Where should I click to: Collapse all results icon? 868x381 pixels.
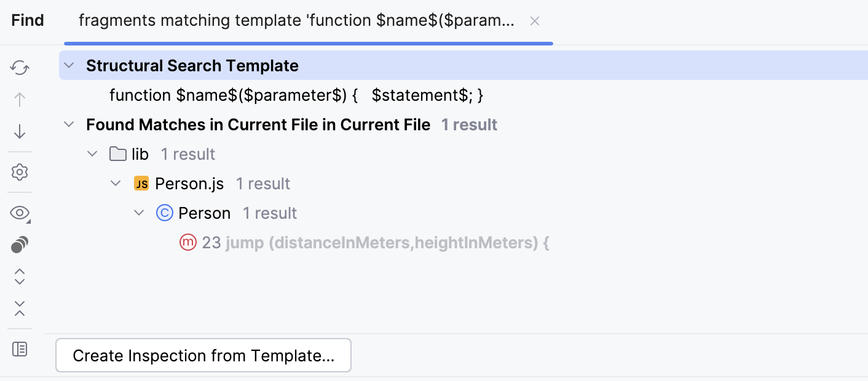tap(20, 308)
